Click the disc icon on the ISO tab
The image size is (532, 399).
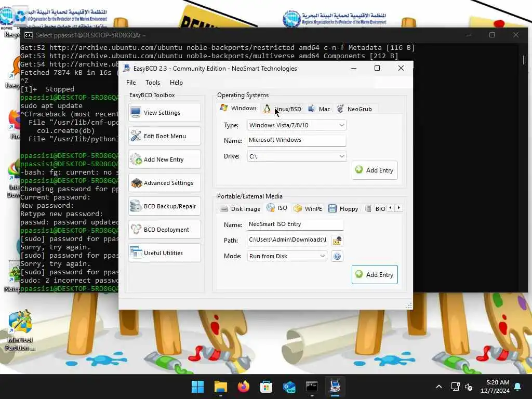pos(270,207)
